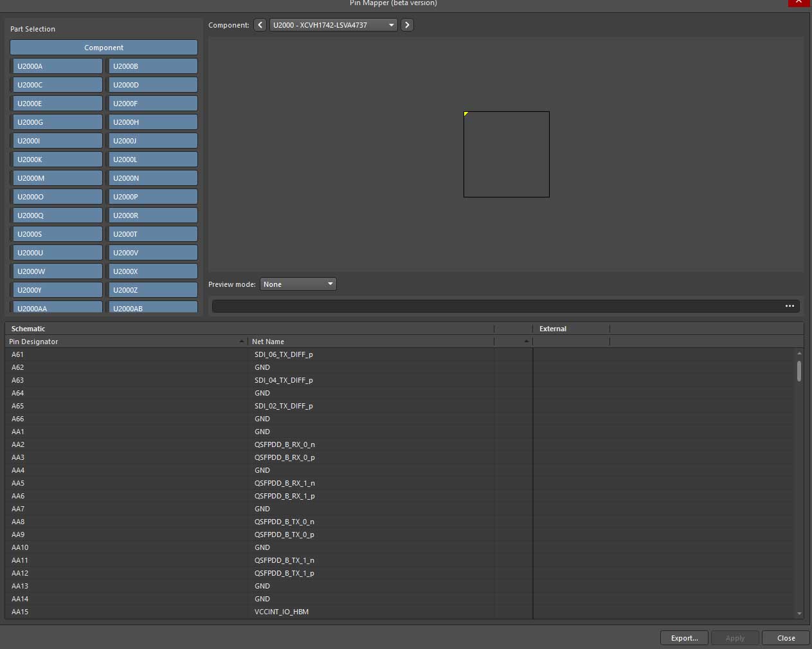812x649 pixels.
Task: Click the sort arrow in Pin Designator header
Action: (x=242, y=342)
